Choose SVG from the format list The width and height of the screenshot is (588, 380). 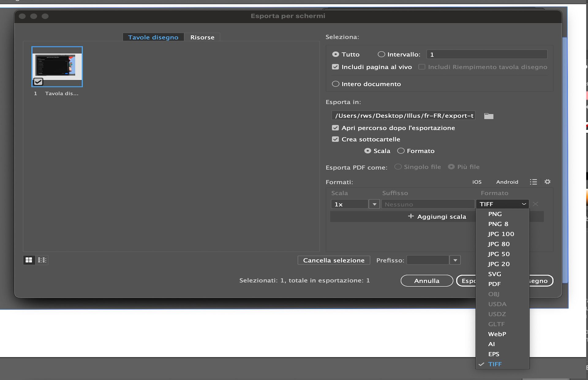point(495,274)
